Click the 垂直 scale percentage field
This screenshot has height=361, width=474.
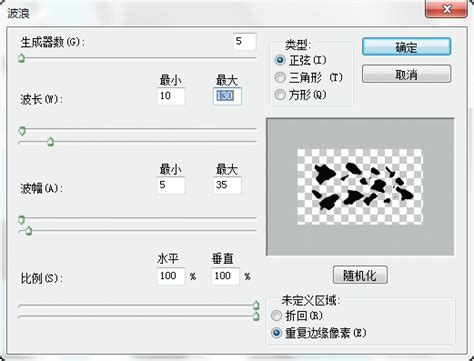click(225, 276)
